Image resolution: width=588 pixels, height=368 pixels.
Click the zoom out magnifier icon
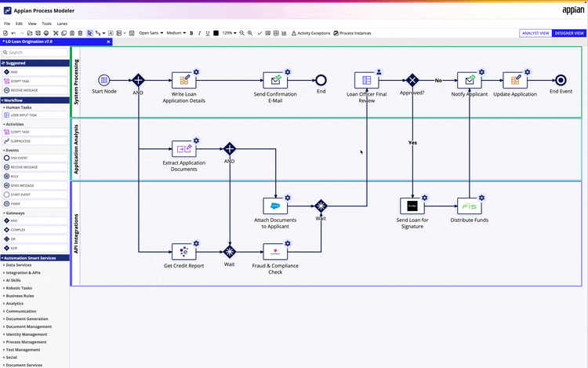click(x=242, y=33)
